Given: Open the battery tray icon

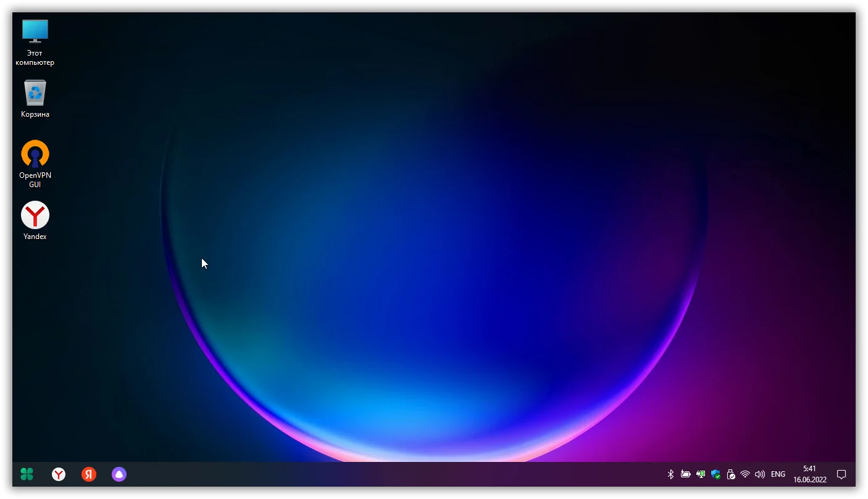Looking at the screenshot, I should point(686,474).
